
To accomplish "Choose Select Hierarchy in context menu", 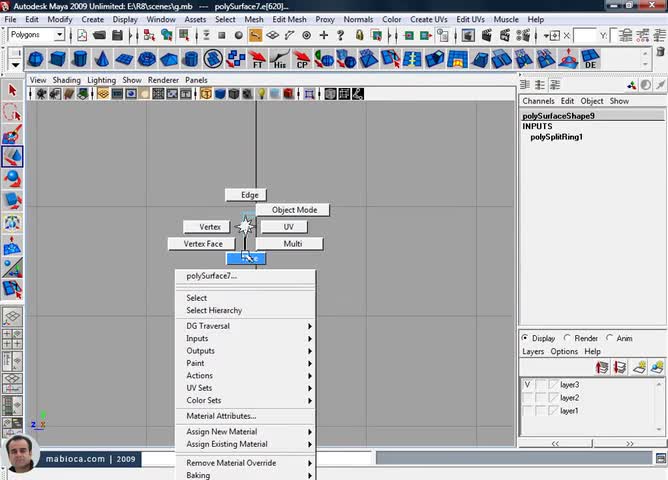I will [x=214, y=310].
